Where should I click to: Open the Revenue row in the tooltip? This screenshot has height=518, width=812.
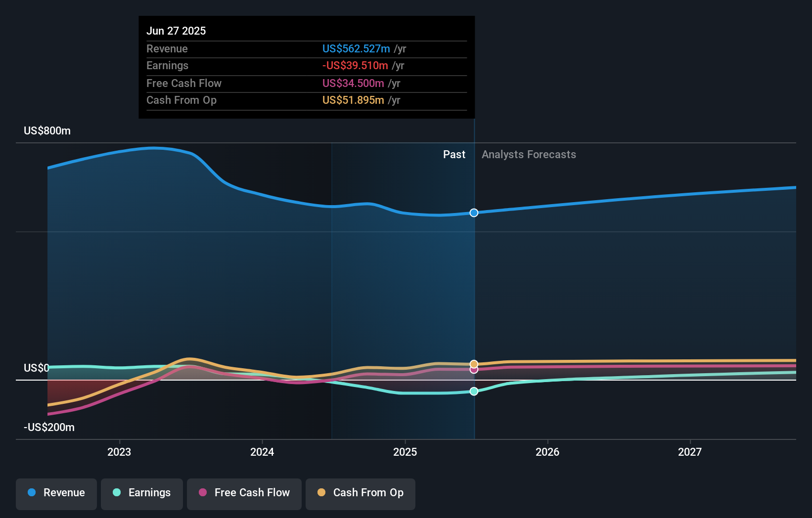click(306, 49)
